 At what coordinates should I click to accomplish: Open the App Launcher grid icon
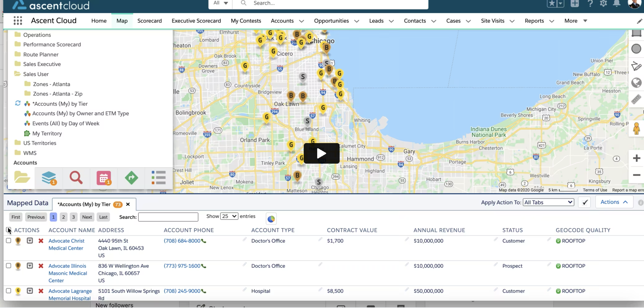[x=18, y=21]
